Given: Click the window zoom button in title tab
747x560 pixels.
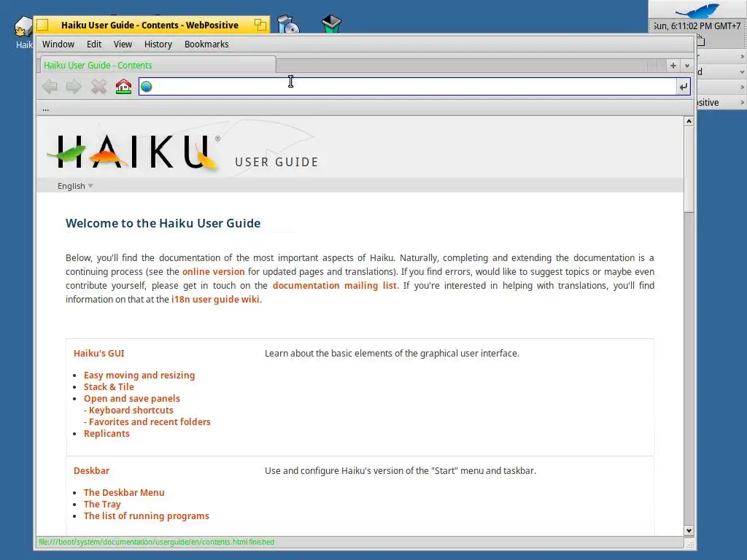Looking at the screenshot, I should click(260, 25).
